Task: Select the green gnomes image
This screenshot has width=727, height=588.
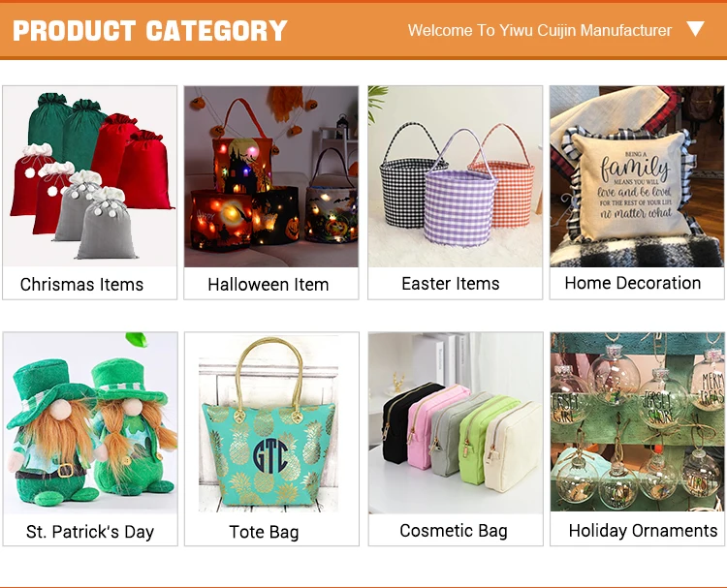Action: coord(90,423)
